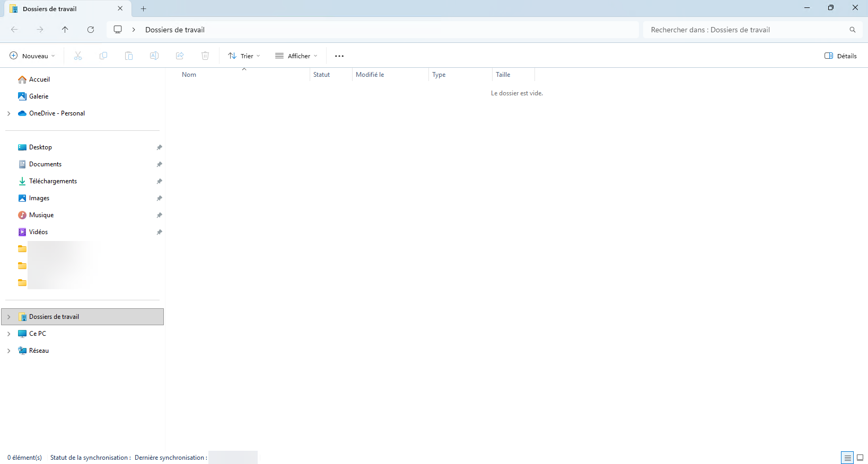Screen dimensions: 868x464
Task: Click the search magnifier icon
Action: [852, 30]
